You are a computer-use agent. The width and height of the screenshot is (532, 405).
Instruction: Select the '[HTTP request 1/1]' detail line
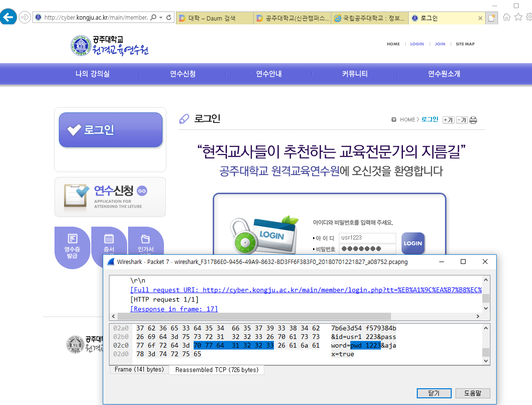(164, 299)
